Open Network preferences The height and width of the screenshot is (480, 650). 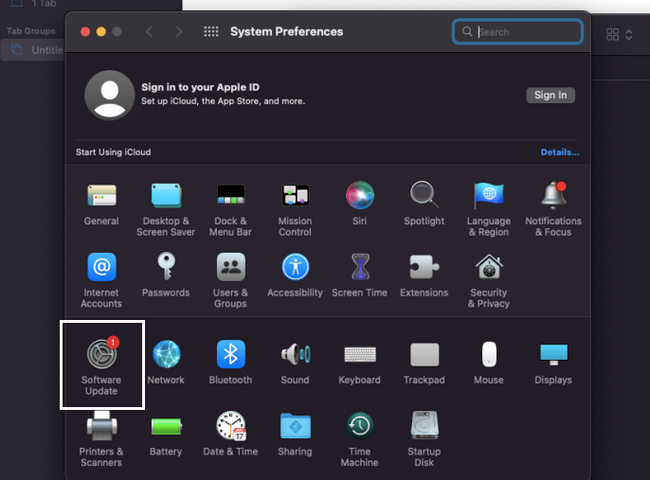point(166,362)
